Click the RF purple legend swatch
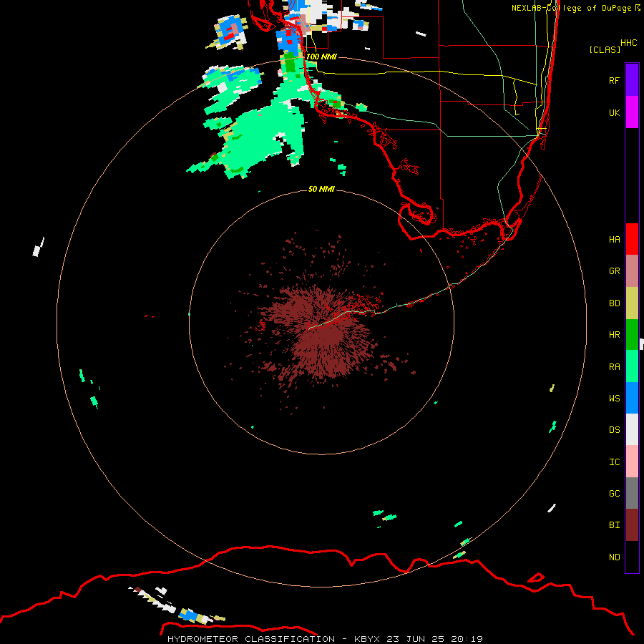The width and height of the screenshot is (644, 644). tap(632, 80)
